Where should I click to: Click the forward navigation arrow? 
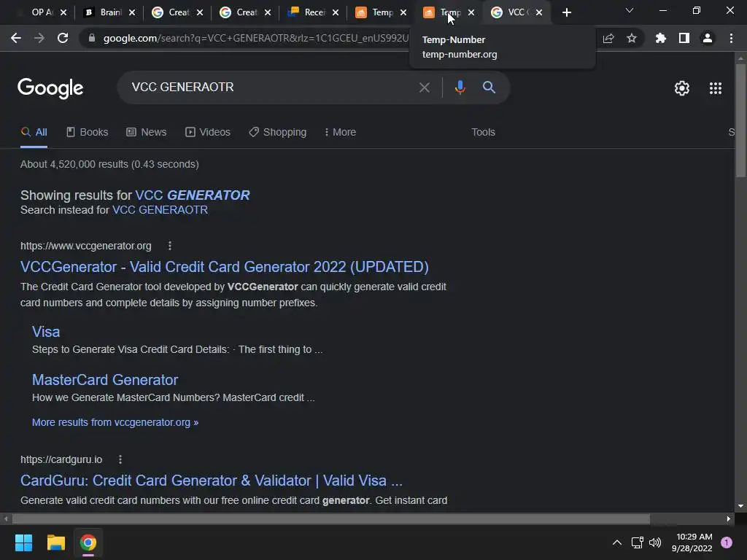39,38
